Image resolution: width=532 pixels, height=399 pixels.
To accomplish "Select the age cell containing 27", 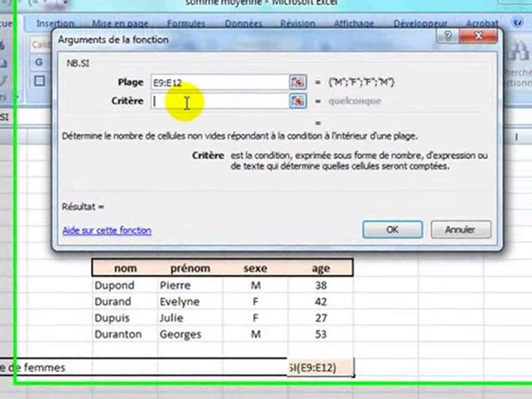I will [321, 318].
